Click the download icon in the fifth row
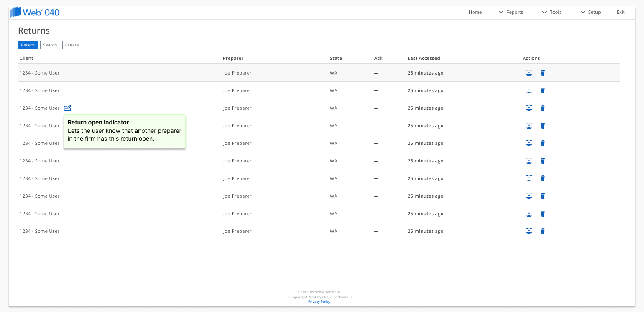 (x=529, y=143)
